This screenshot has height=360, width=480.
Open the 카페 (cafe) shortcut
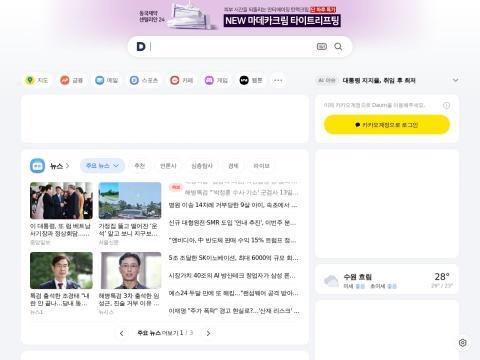pyautogui.click(x=182, y=80)
